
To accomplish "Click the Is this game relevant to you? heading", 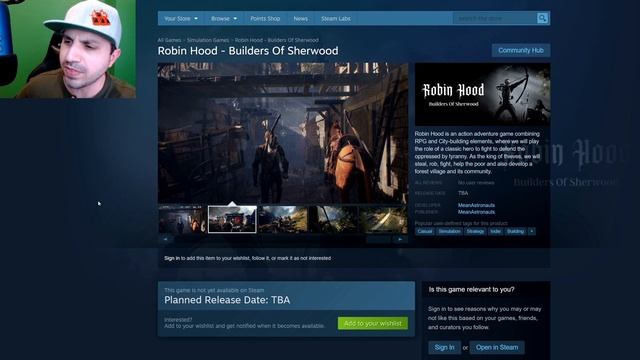I will click(x=471, y=289).
